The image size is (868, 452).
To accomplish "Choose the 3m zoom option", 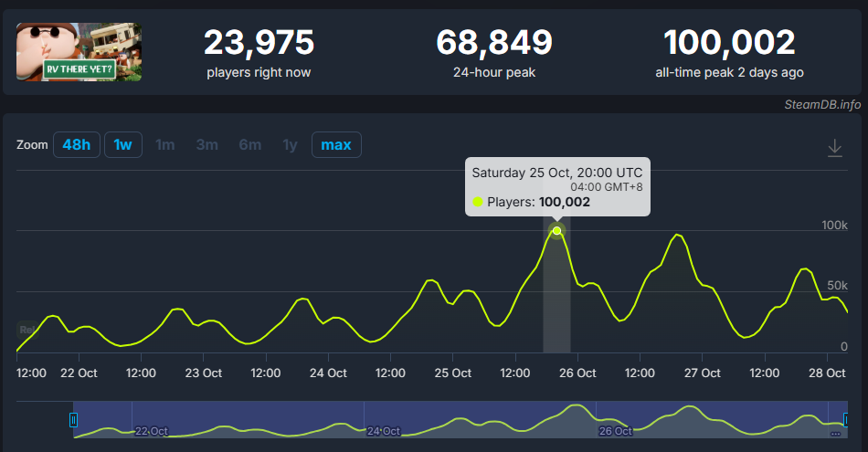I will click(x=207, y=145).
